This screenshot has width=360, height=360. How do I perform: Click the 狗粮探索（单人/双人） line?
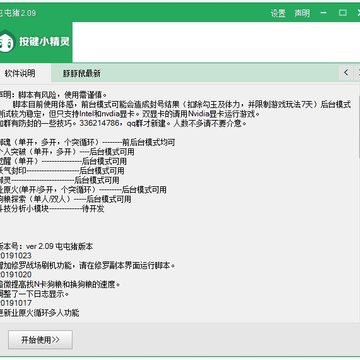pos(66,199)
